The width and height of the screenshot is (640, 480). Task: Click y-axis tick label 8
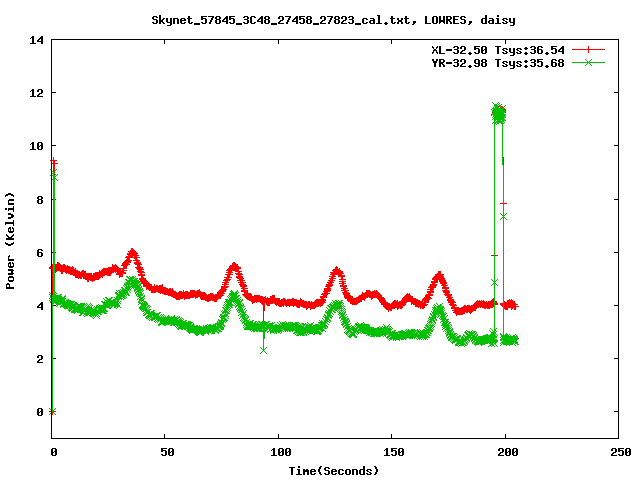pos(40,200)
